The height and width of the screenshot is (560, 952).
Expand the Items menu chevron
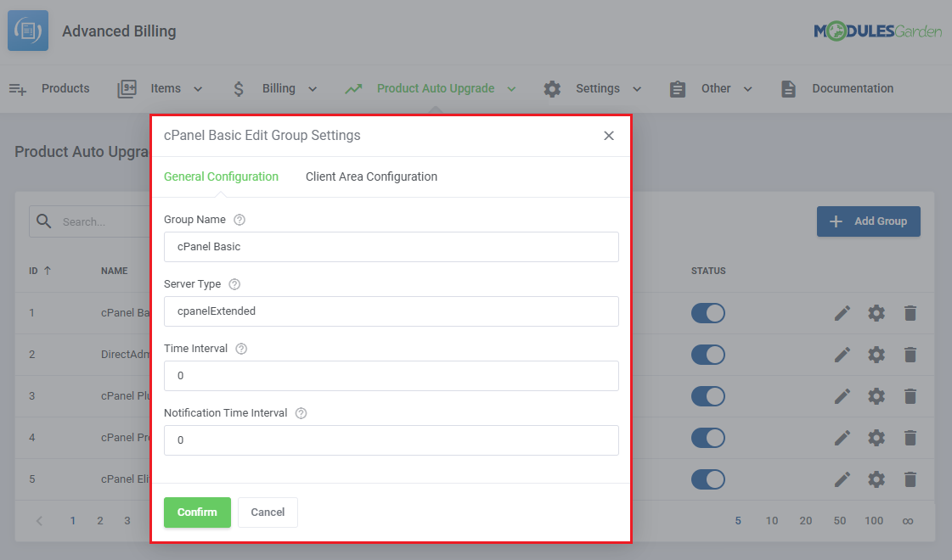pos(198,89)
